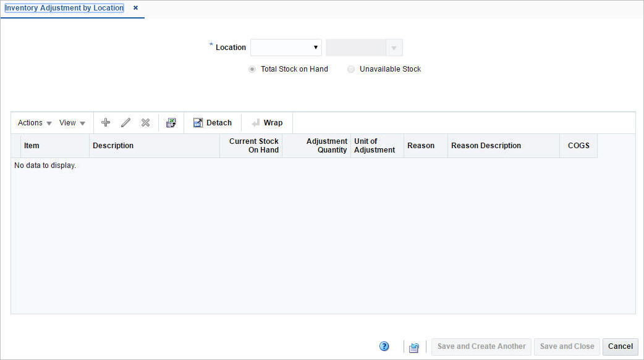This screenshot has height=360, width=644.
Task: Click the COGS column header
Action: click(x=578, y=146)
